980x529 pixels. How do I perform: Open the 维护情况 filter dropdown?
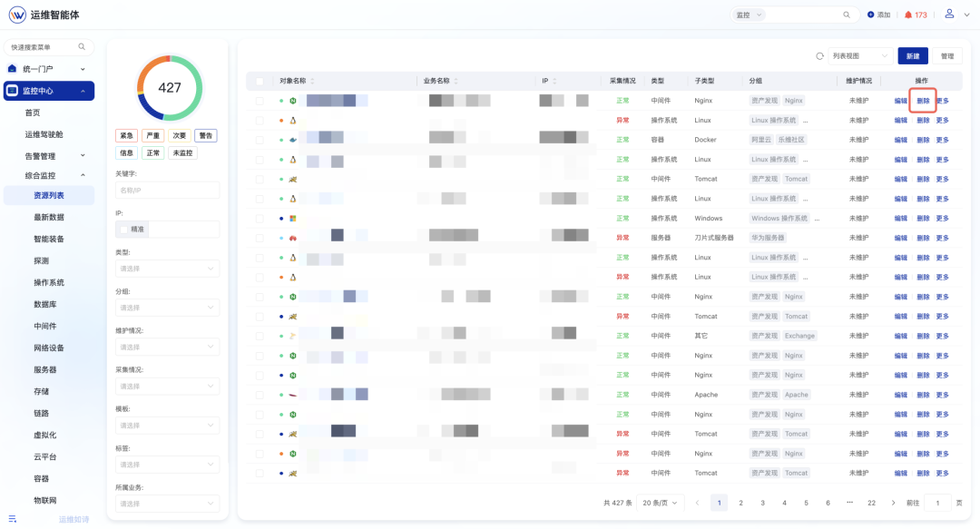tap(168, 347)
